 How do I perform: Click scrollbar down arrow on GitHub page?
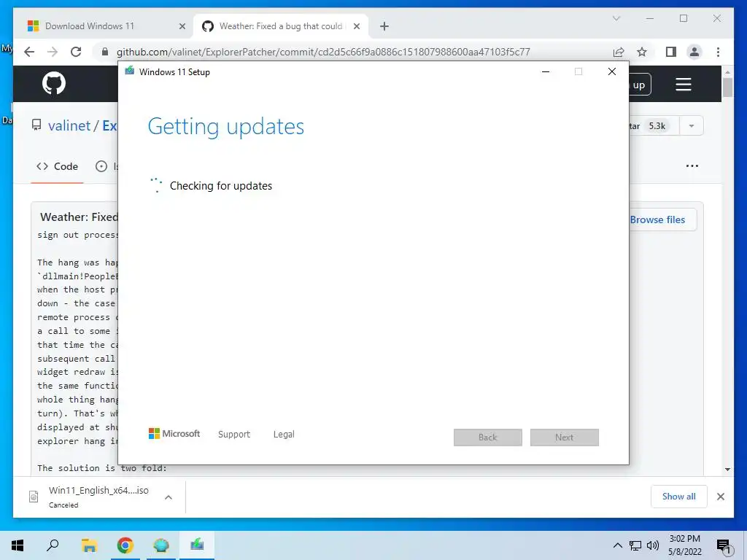pyautogui.click(x=727, y=469)
